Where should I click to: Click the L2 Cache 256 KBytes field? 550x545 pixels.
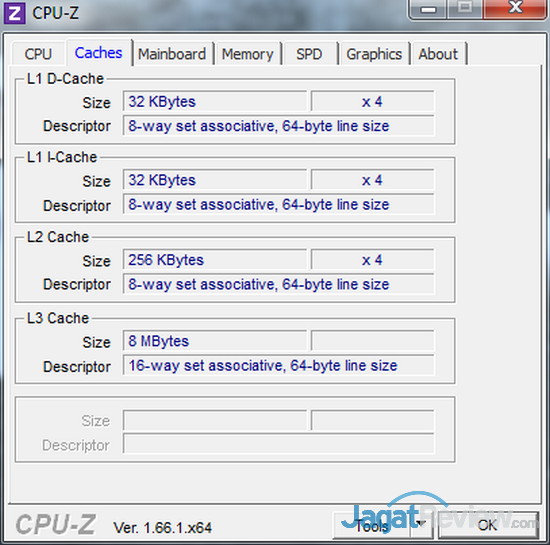[x=215, y=260]
